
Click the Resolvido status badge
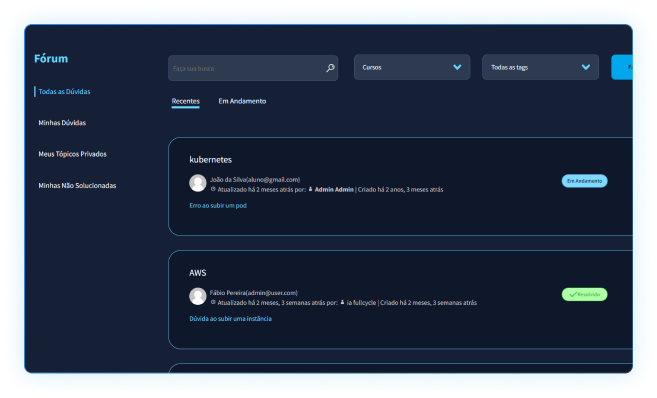(585, 295)
